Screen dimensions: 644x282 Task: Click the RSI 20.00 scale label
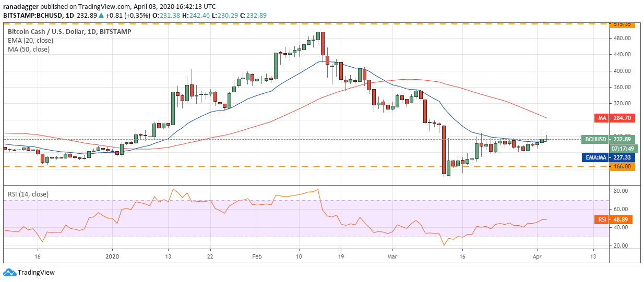coord(621,246)
